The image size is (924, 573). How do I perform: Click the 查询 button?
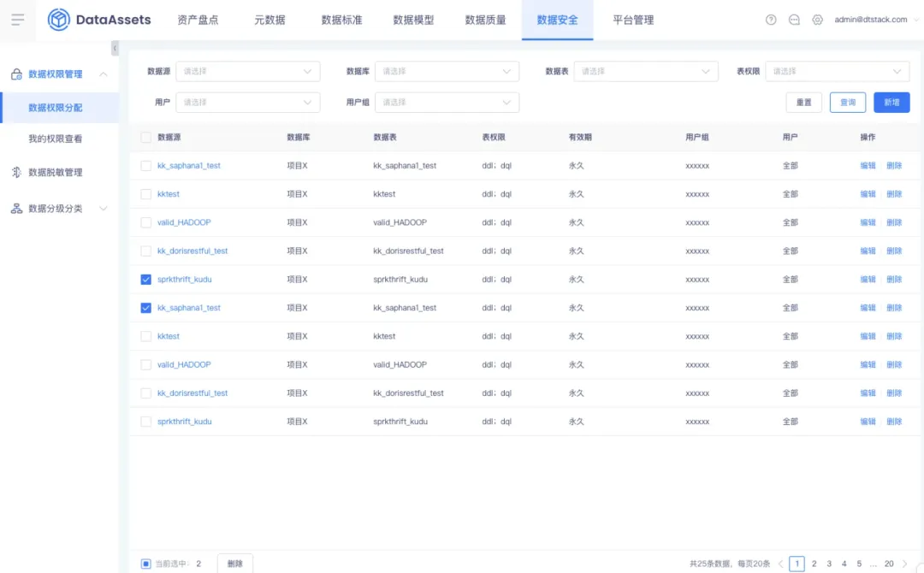point(847,103)
